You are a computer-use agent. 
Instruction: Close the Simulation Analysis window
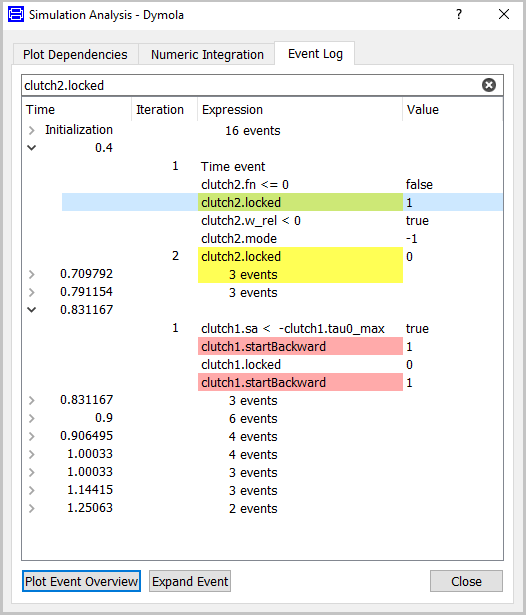504,15
